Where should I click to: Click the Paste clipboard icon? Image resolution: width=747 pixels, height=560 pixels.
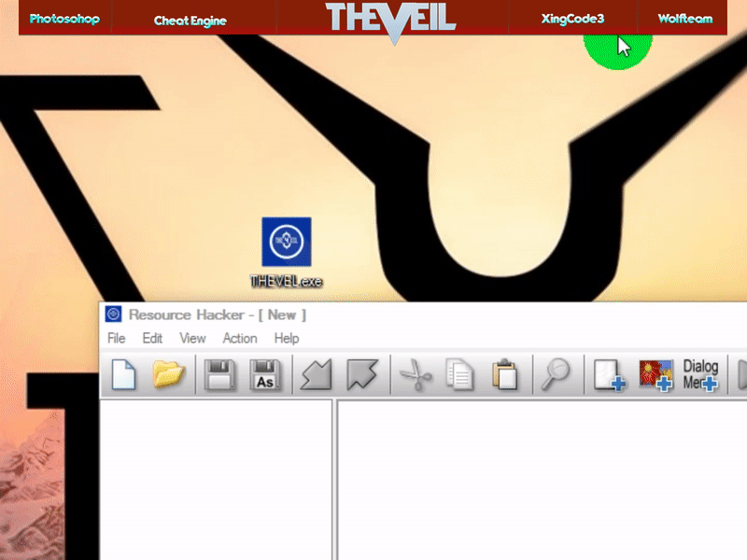[x=504, y=375]
